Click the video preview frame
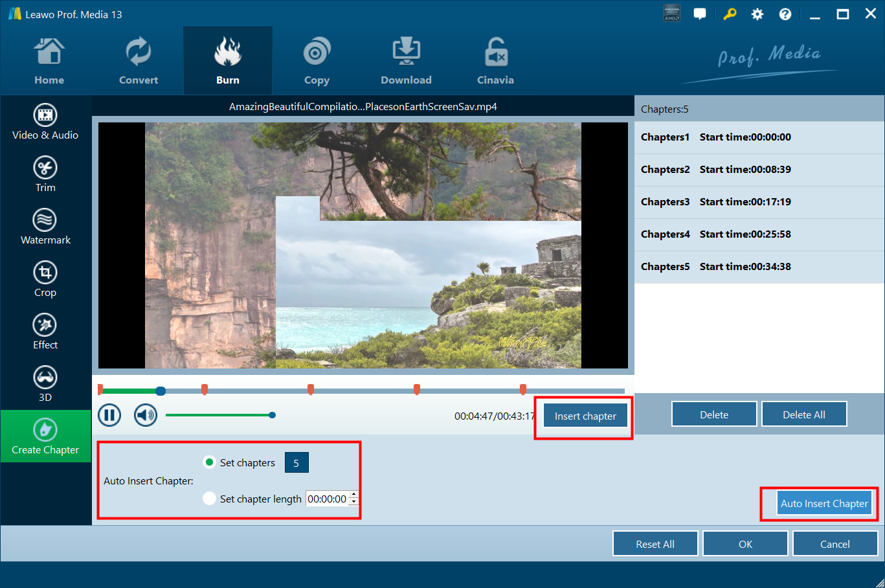The image size is (885, 588). pyautogui.click(x=363, y=245)
